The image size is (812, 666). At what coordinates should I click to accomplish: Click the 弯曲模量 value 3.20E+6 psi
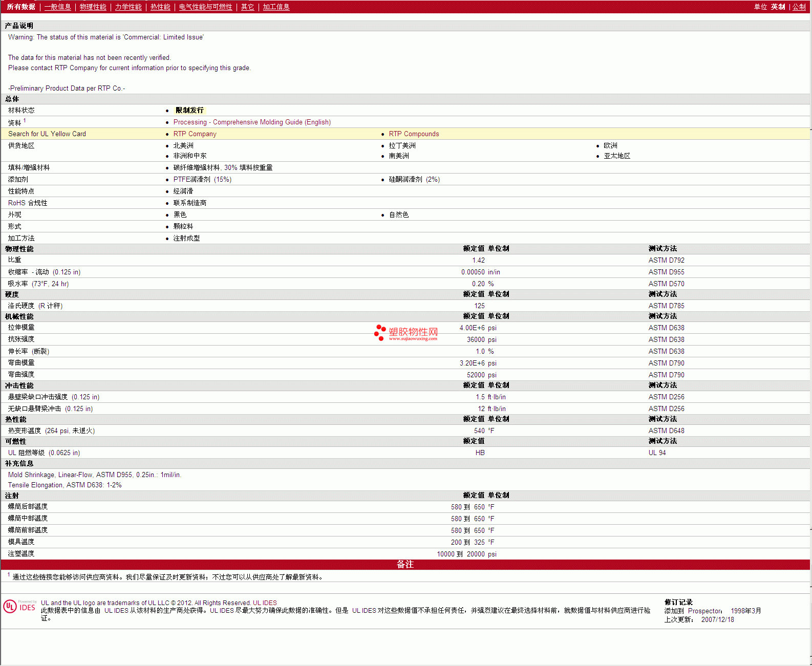pos(478,363)
